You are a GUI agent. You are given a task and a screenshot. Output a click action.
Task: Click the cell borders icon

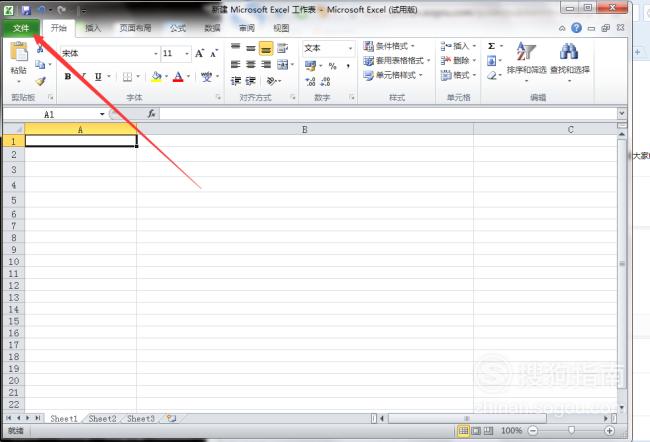pos(127,77)
